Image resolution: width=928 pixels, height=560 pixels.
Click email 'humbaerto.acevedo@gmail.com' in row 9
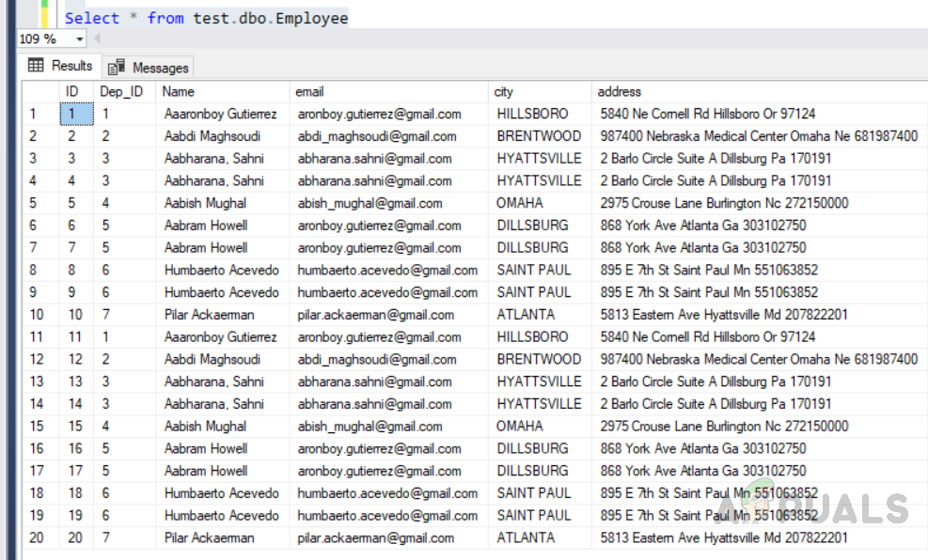387,292
